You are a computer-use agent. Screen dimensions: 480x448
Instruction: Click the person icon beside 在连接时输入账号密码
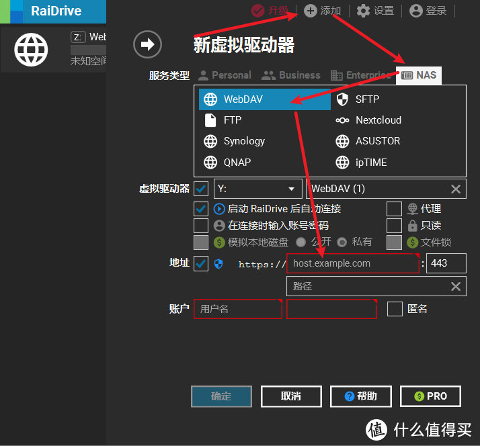click(219, 226)
